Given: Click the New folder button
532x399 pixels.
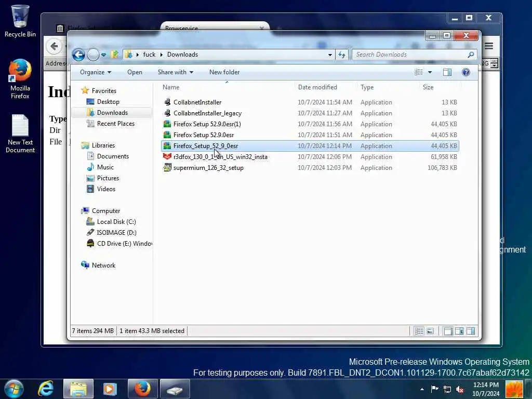Looking at the screenshot, I should [224, 72].
